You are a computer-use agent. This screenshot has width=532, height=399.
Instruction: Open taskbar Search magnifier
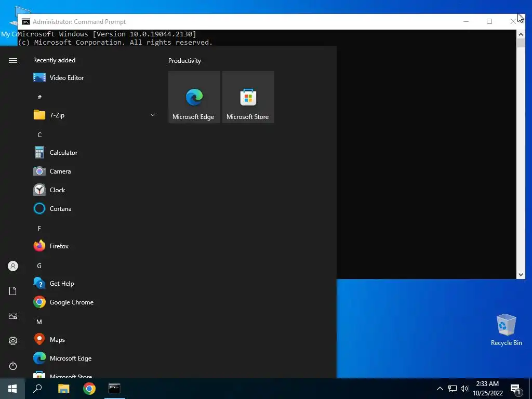click(37, 389)
